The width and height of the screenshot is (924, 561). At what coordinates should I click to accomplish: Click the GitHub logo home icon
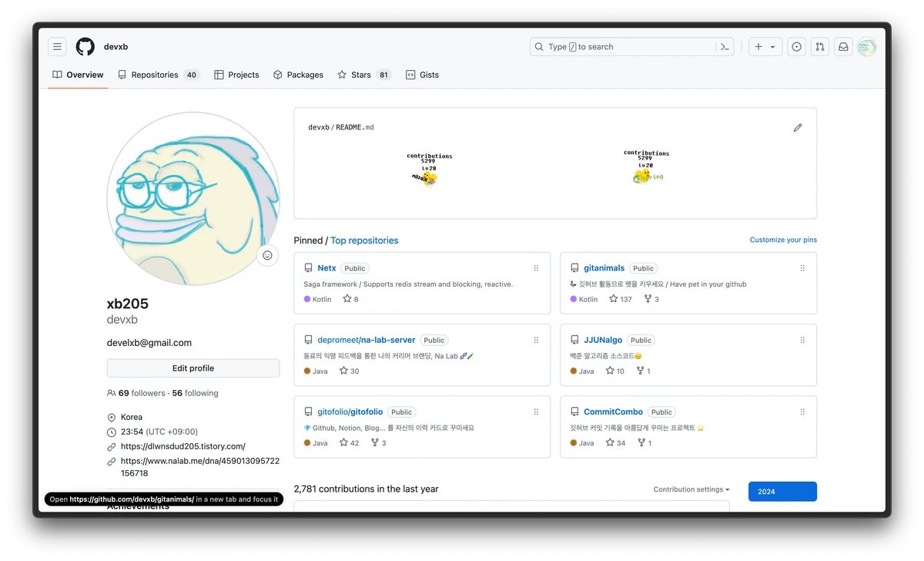tap(85, 47)
